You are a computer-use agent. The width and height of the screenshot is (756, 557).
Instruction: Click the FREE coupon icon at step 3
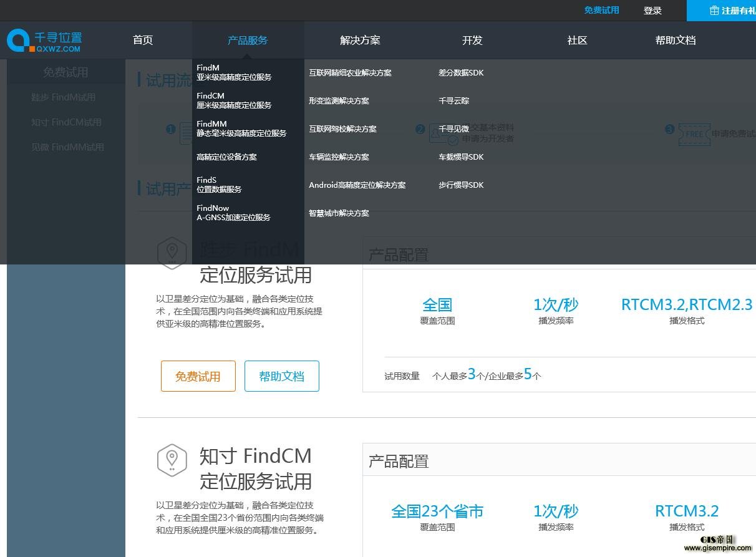click(x=694, y=133)
